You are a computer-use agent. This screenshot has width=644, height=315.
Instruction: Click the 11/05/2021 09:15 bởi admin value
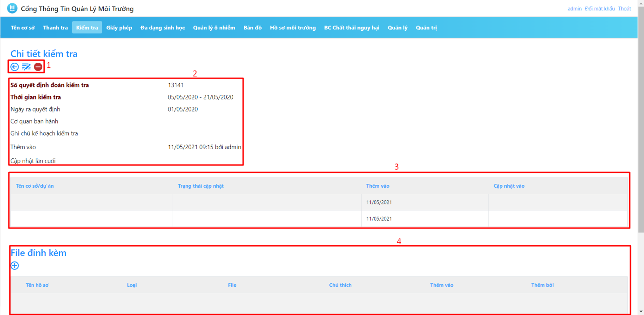coord(205,147)
